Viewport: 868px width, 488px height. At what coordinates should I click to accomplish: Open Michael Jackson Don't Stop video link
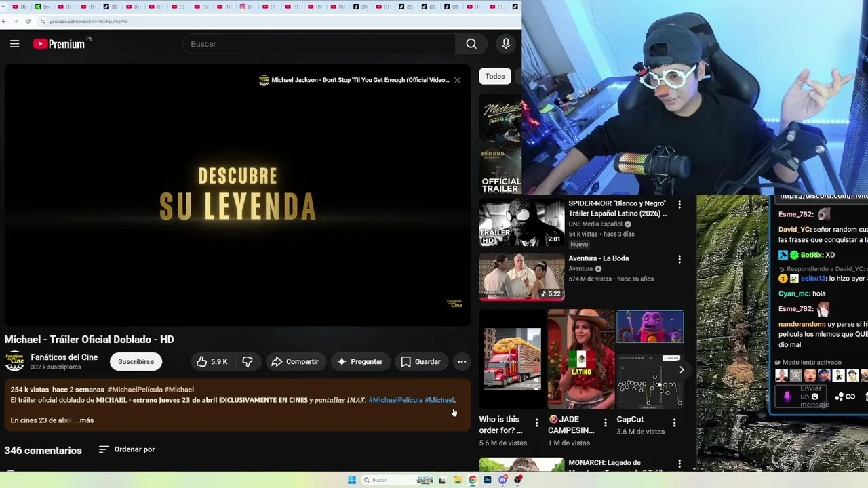[x=360, y=80]
